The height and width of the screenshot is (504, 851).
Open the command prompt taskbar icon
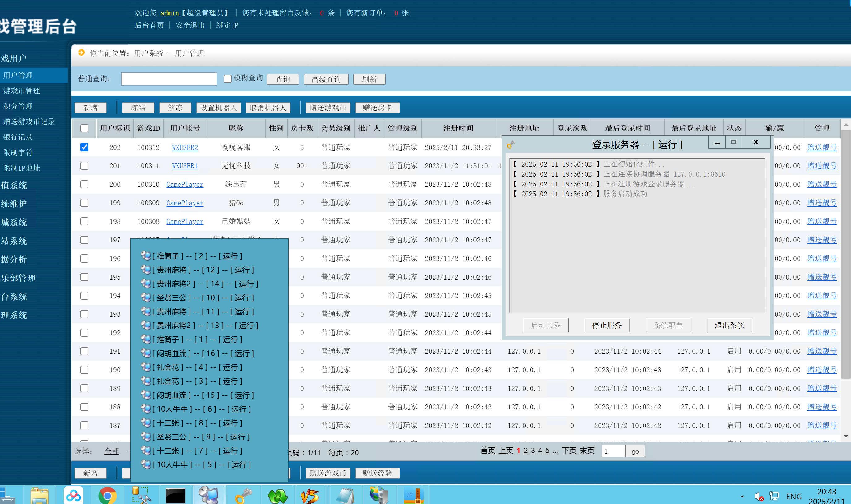coord(175,496)
